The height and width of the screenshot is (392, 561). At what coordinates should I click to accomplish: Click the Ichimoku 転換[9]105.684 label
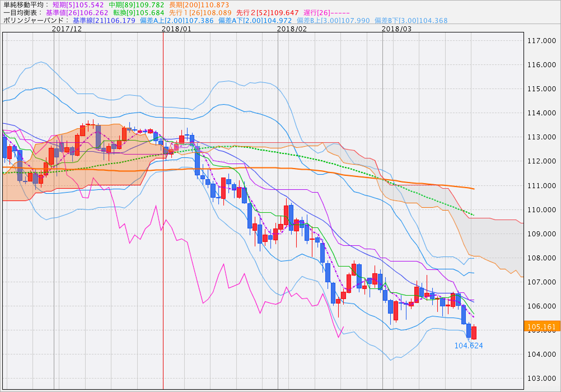(x=139, y=13)
